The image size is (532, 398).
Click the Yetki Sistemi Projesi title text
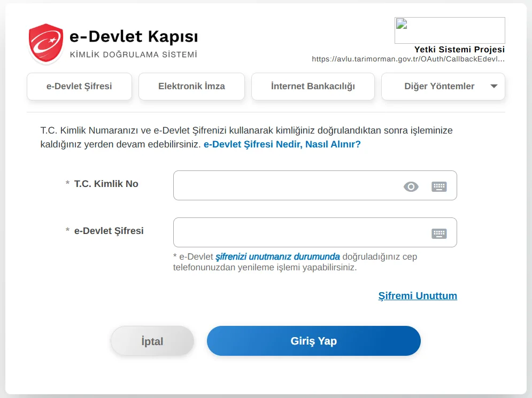[459, 50]
